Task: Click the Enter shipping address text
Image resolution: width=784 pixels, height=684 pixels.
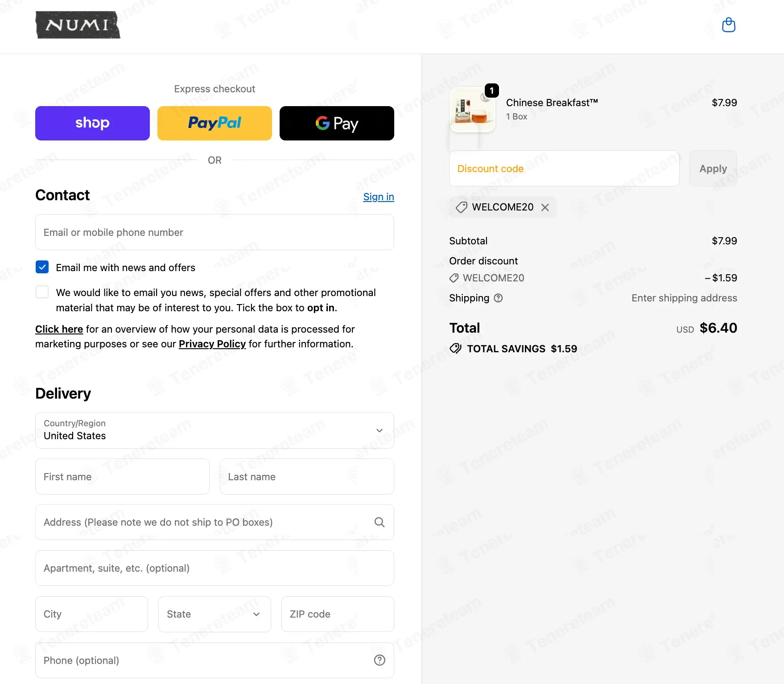Action: tap(684, 298)
